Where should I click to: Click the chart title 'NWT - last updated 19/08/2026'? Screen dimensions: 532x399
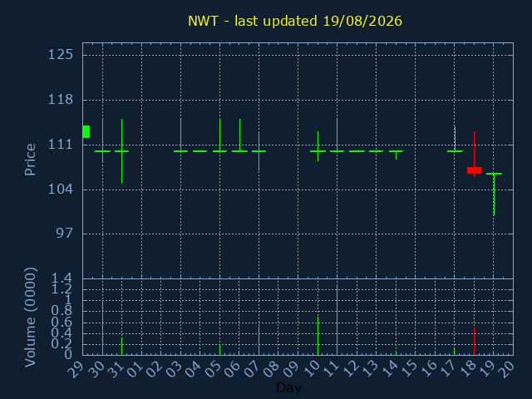coord(295,21)
